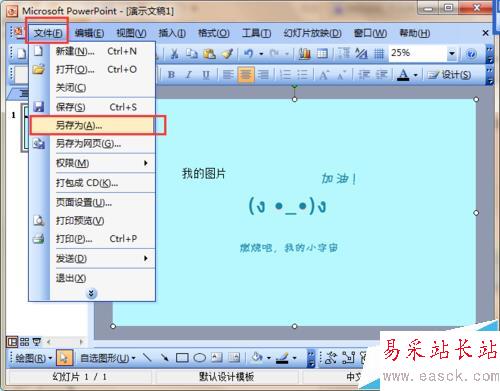Toggle Align Left
Screen dimensions: 500x391
pos(228,75)
